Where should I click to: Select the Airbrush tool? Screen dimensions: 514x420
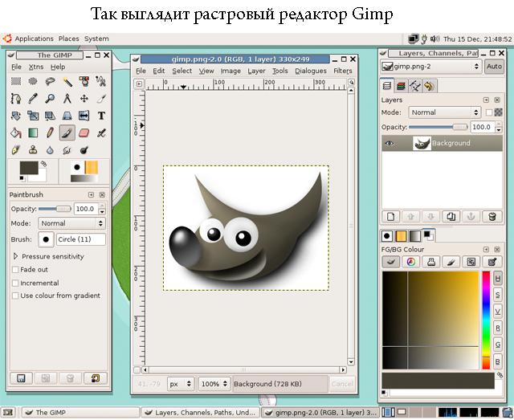[x=101, y=133]
